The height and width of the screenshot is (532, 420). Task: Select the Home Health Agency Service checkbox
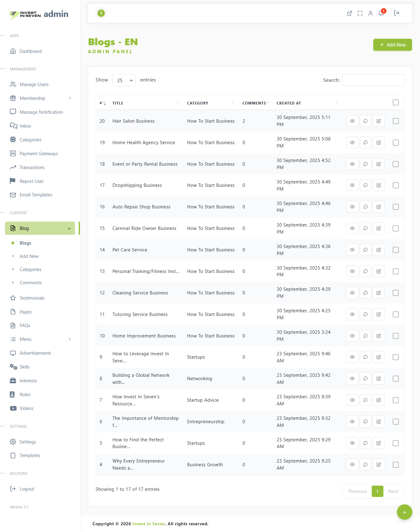396,143
